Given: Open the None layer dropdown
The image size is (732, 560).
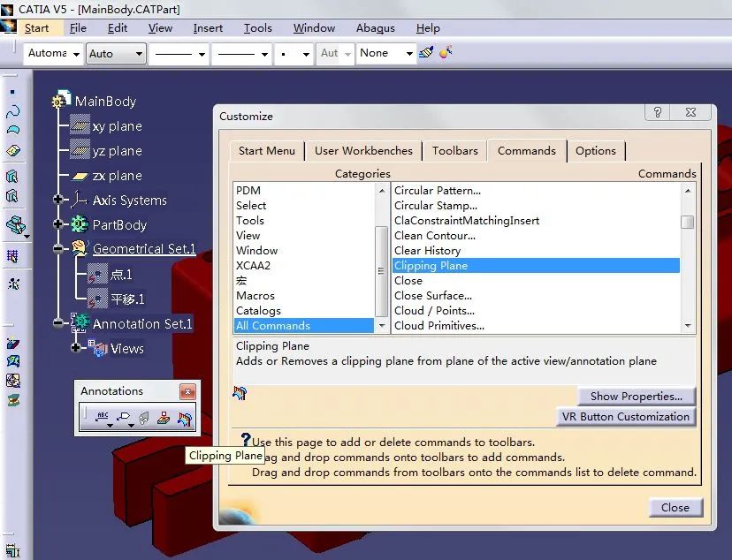Looking at the screenshot, I should point(409,54).
